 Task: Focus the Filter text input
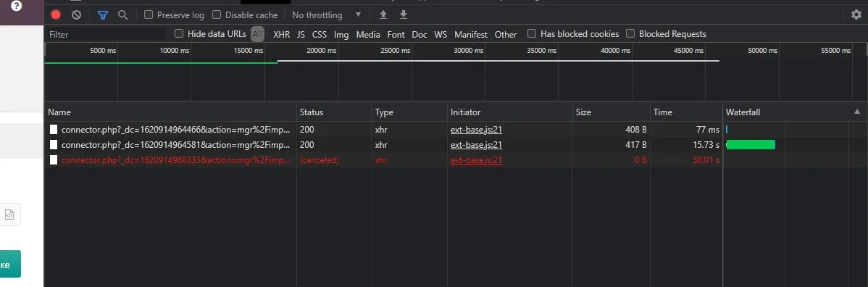(105, 34)
